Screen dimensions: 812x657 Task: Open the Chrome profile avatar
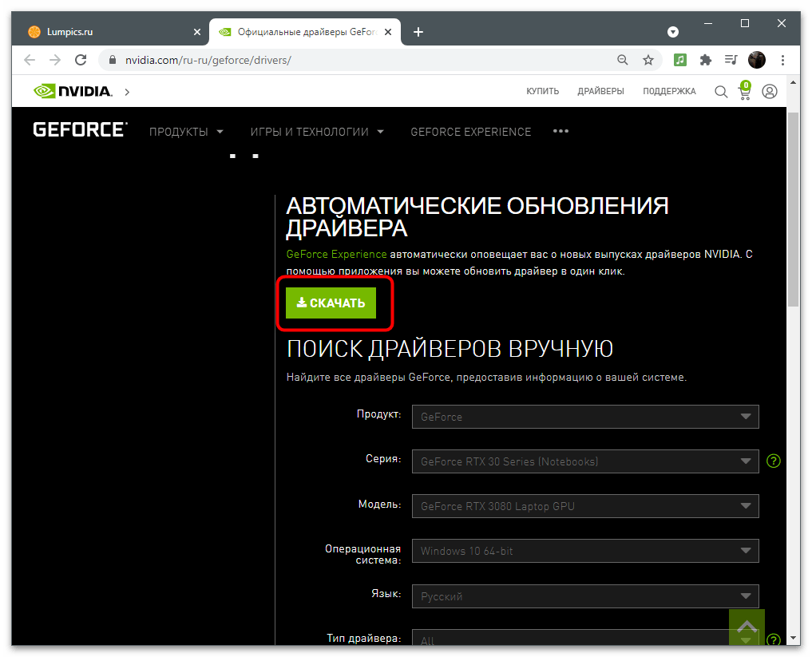coord(757,60)
